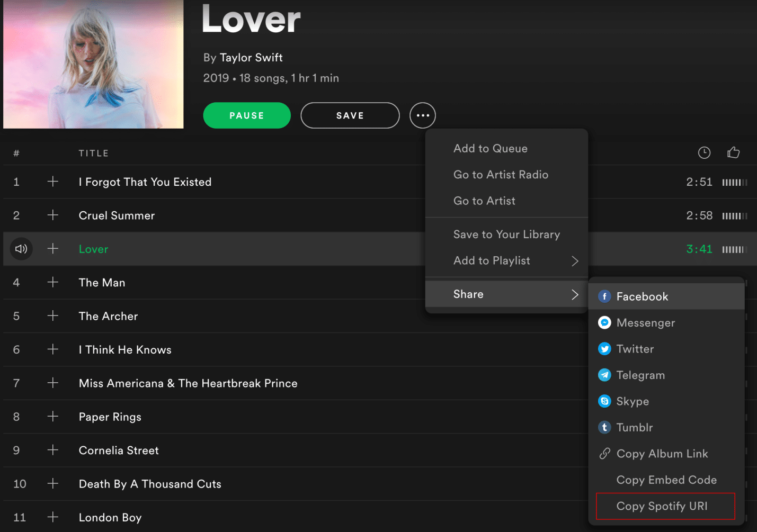The height and width of the screenshot is (532, 757).
Task: Click the green Lover track title
Action: pyautogui.click(x=94, y=249)
